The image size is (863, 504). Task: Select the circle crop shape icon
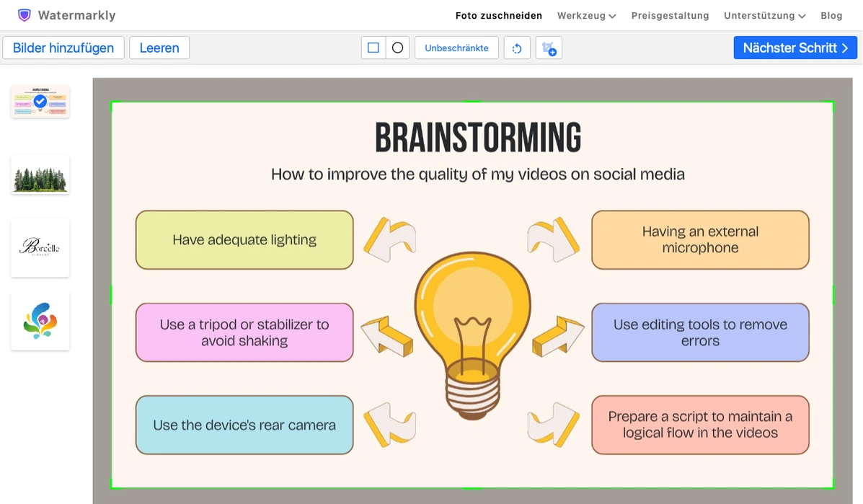tap(397, 48)
